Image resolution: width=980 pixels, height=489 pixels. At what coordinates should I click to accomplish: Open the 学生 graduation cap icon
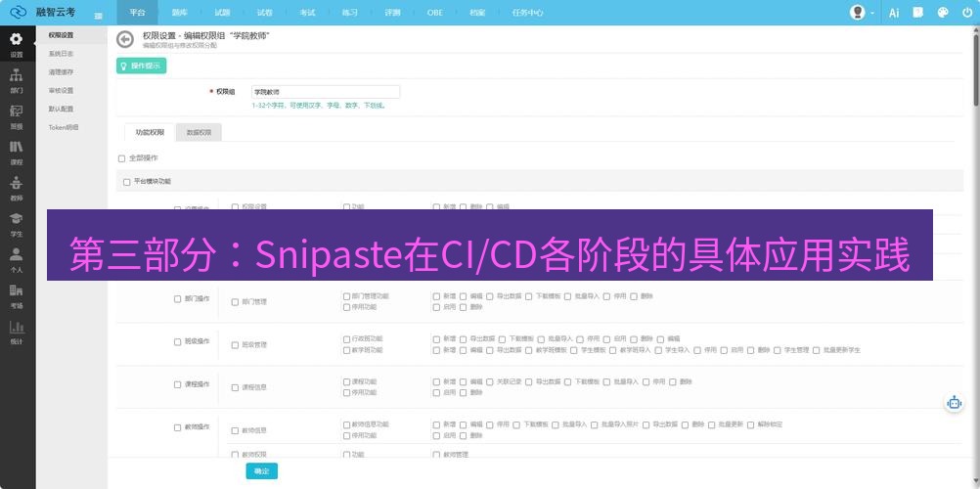pyautogui.click(x=17, y=218)
